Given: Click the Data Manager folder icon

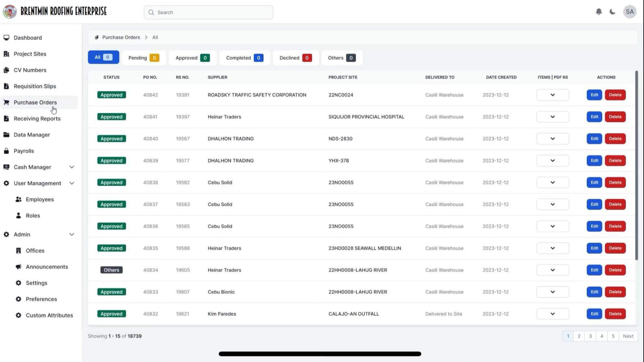Looking at the screenshot, I should (x=6, y=135).
